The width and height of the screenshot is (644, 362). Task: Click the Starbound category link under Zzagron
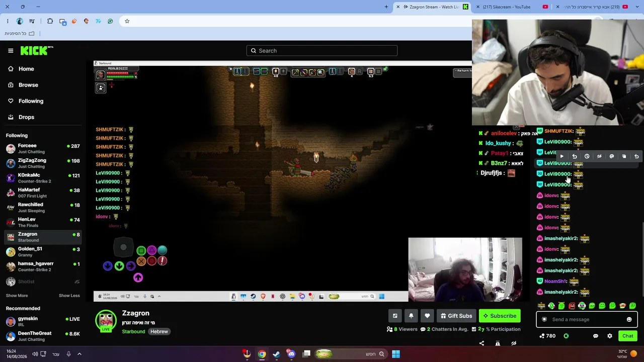[x=133, y=331]
